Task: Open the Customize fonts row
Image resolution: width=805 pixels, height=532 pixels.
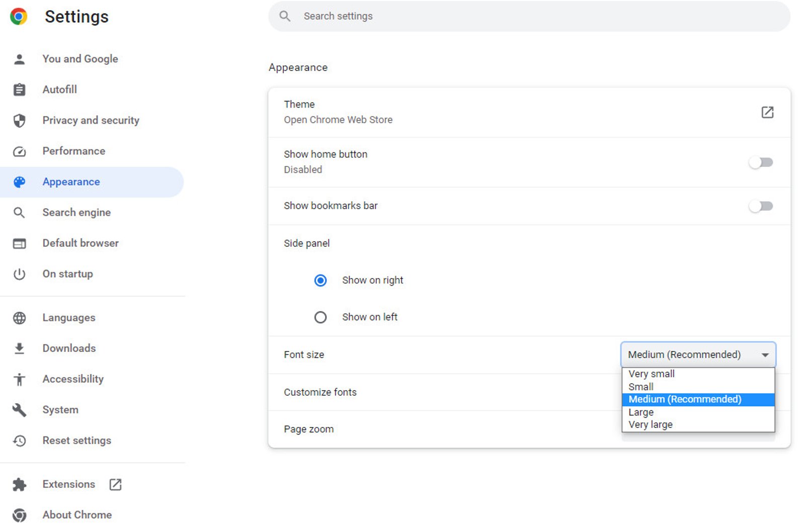Action: pyautogui.click(x=529, y=392)
